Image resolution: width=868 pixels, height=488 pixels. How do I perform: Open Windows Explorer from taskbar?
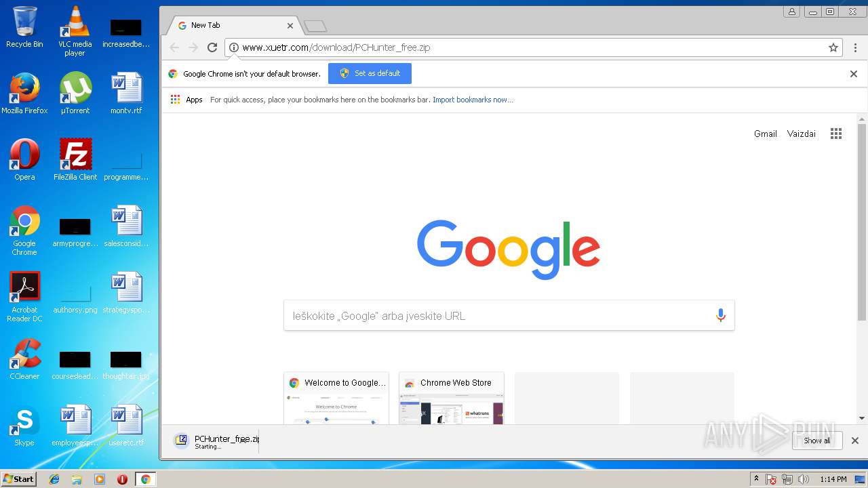(77, 479)
